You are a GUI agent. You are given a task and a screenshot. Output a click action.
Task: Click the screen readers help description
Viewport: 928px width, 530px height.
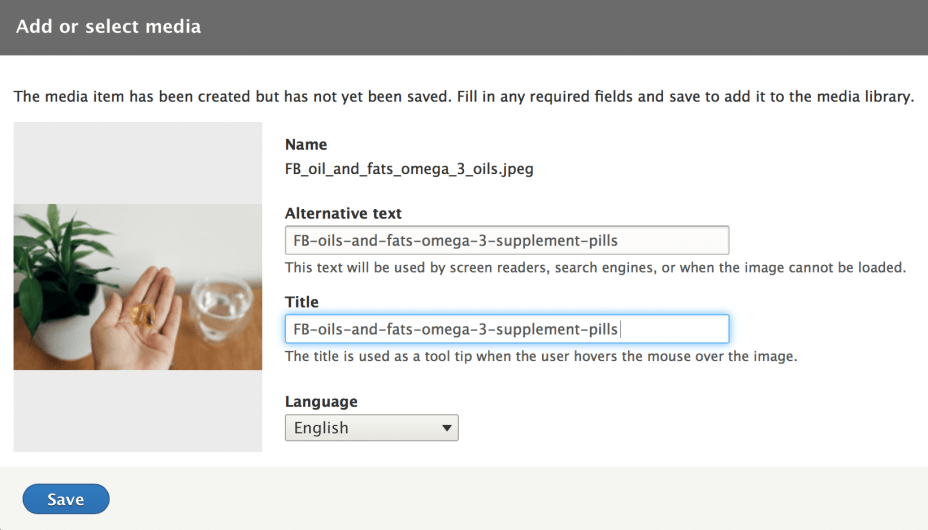click(595, 267)
